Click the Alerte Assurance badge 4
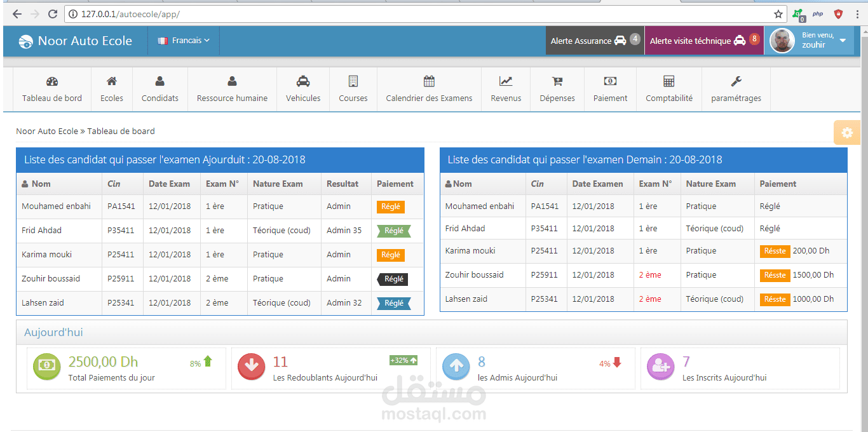Image resolution: width=868 pixels, height=432 pixels. [x=635, y=39]
